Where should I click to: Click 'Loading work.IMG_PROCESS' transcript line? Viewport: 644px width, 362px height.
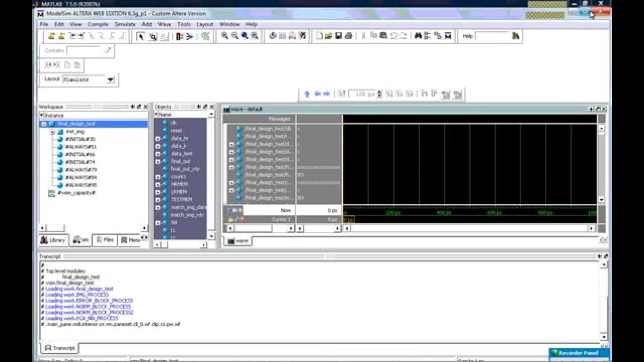(x=77, y=295)
